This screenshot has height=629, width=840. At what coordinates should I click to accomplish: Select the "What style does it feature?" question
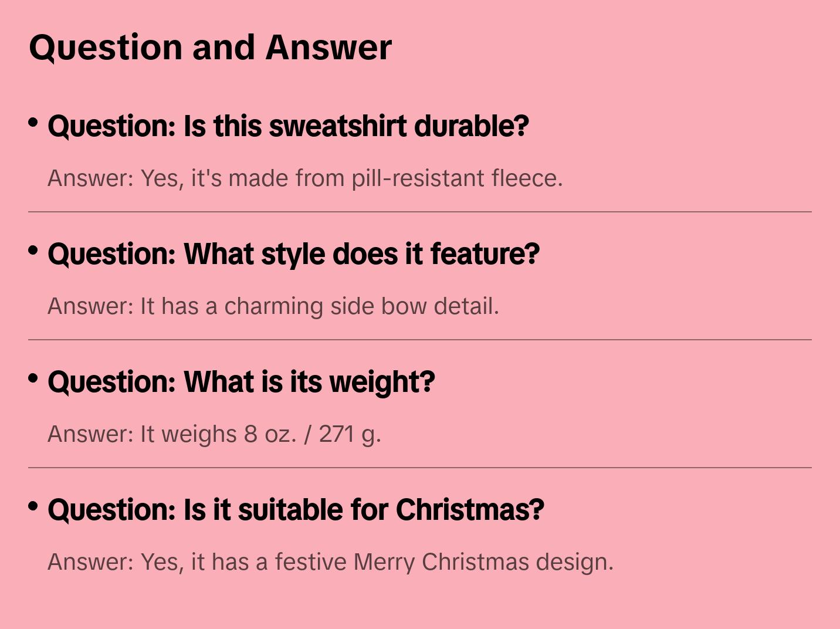[293, 254]
